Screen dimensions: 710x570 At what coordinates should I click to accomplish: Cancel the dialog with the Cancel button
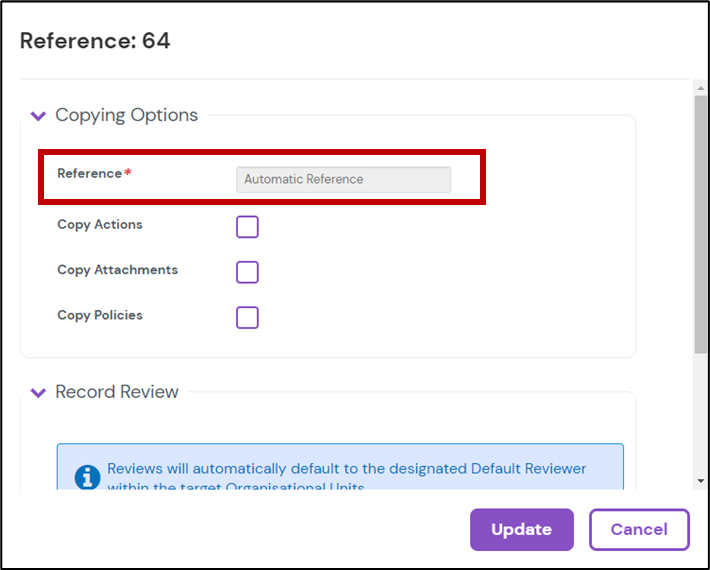coord(638,529)
